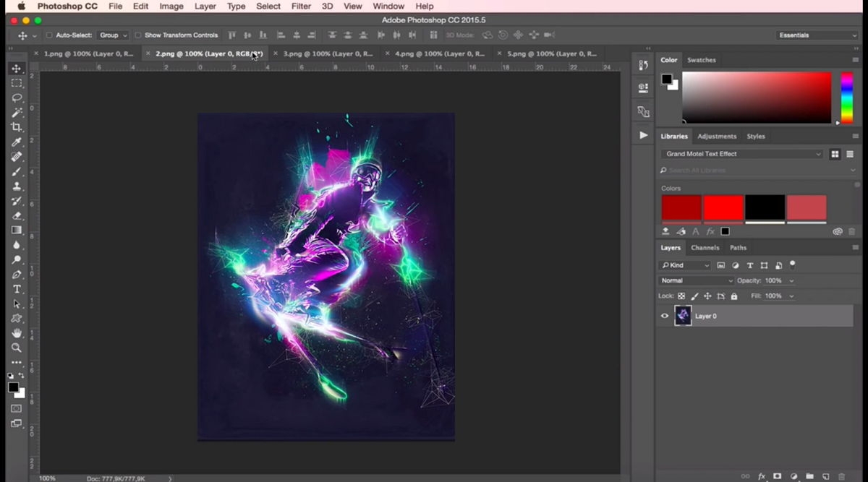Enable Show Transform Controls checkbox
This screenshot has height=482, width=868.
[x=138, y=35]
